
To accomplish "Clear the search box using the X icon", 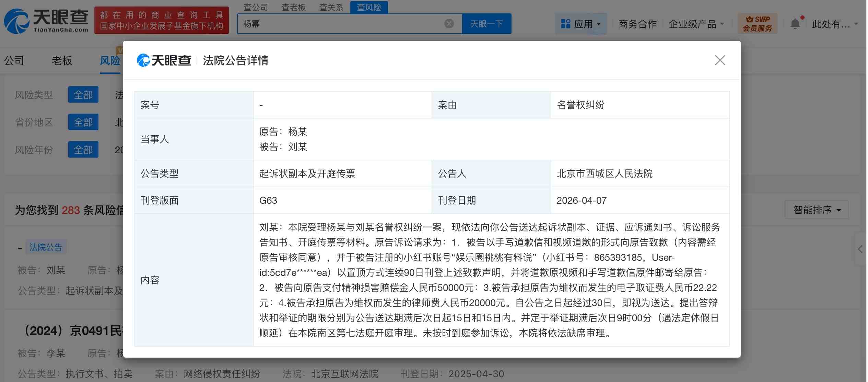I will click(448, 23).
